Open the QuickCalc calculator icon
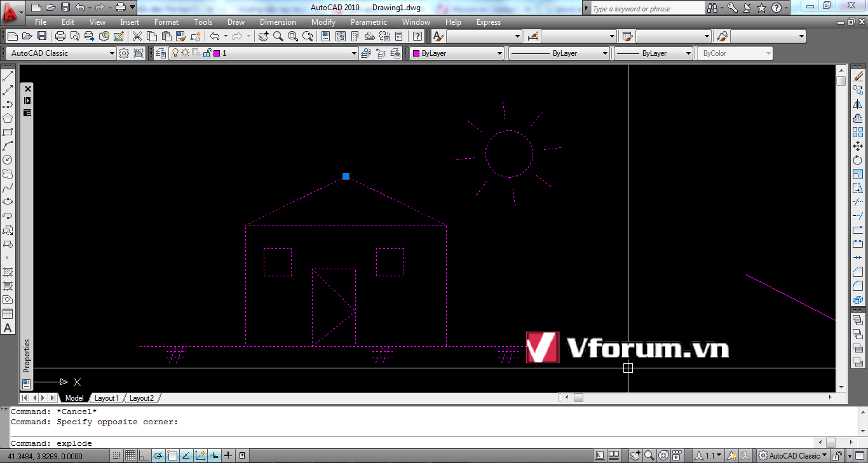The image size is (868, 463). point(399,36)
